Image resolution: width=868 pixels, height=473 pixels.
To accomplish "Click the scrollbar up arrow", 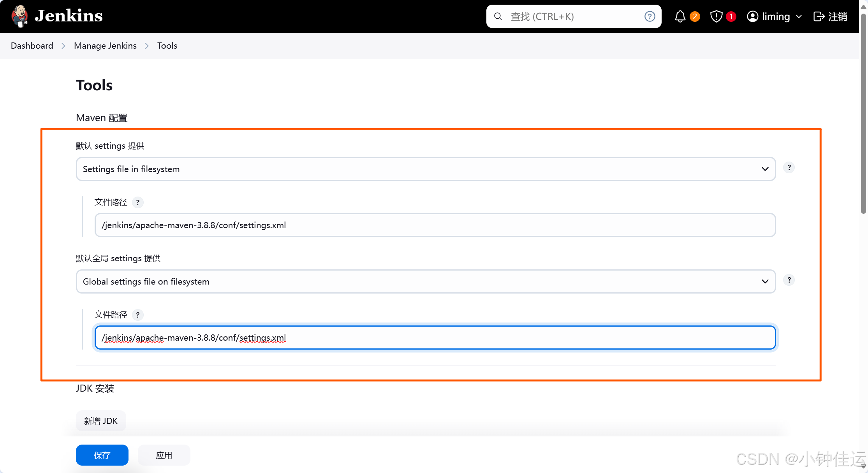I will click(863, 7).
